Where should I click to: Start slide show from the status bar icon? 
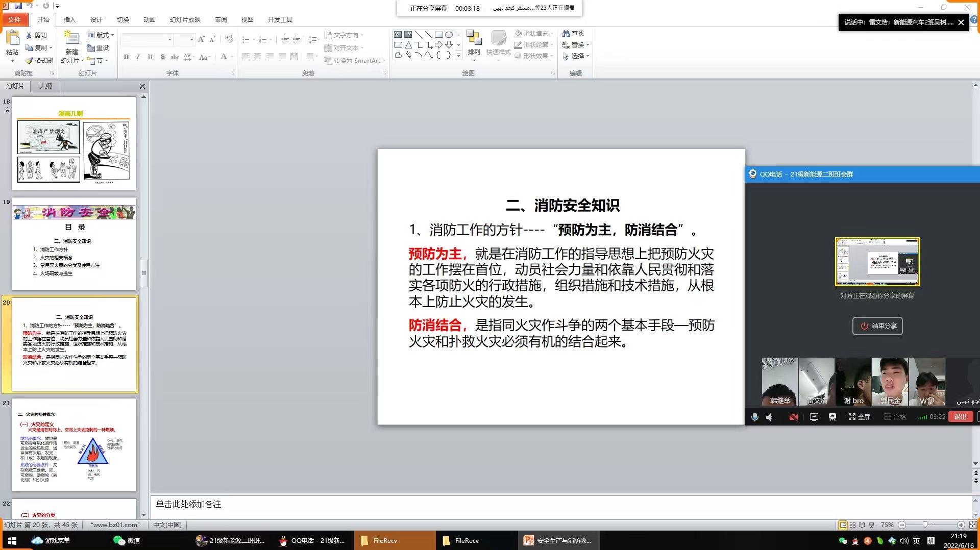872,524
